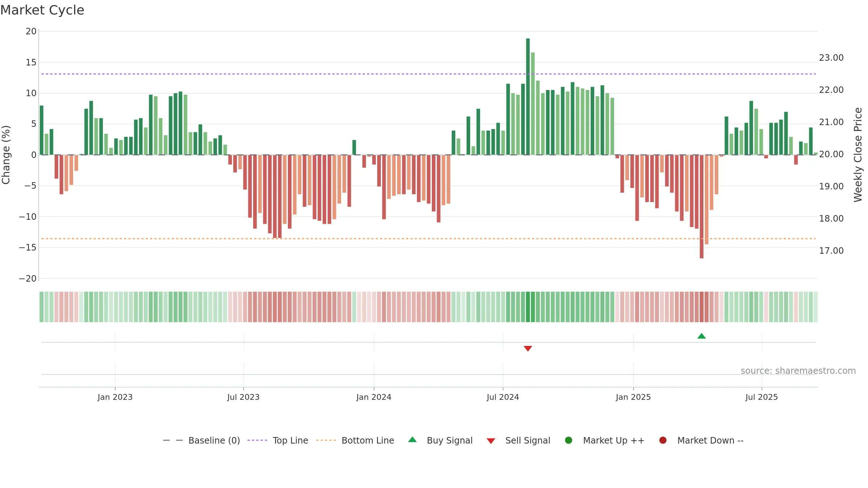Click the dark red circle icon in legend
Screen dimensions: 868x488
pyautogui.click(x=663, y=440)
